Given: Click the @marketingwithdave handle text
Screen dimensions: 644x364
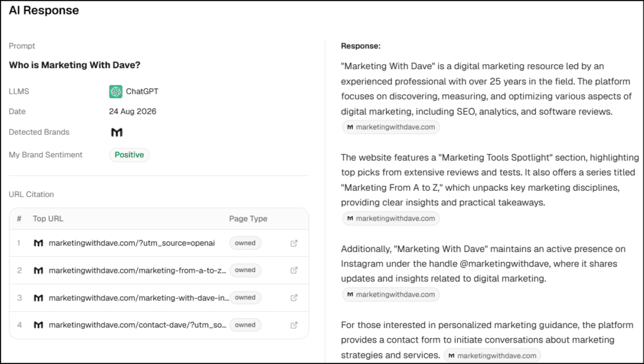Looking at the screenshot, I should tap(504, 264).
